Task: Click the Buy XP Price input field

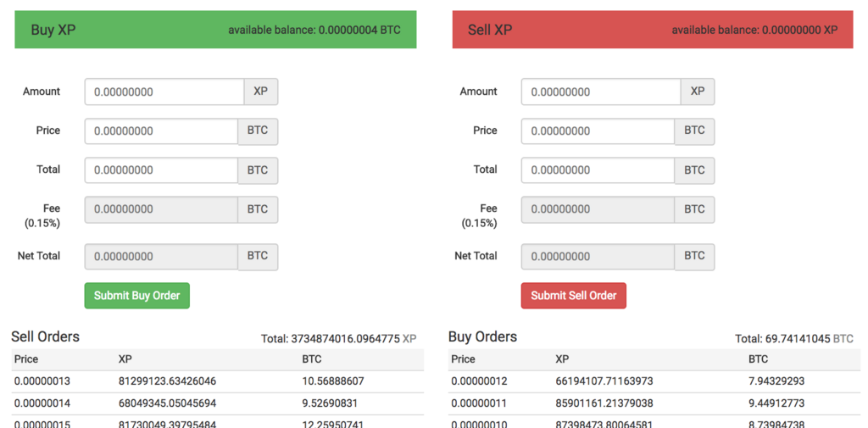Action: point(161,131)
